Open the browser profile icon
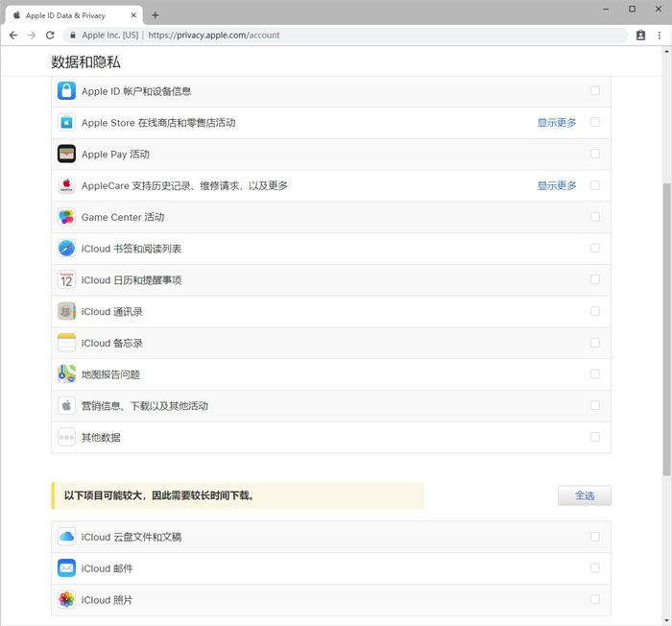The image size is (672, 626). [640, 36]
